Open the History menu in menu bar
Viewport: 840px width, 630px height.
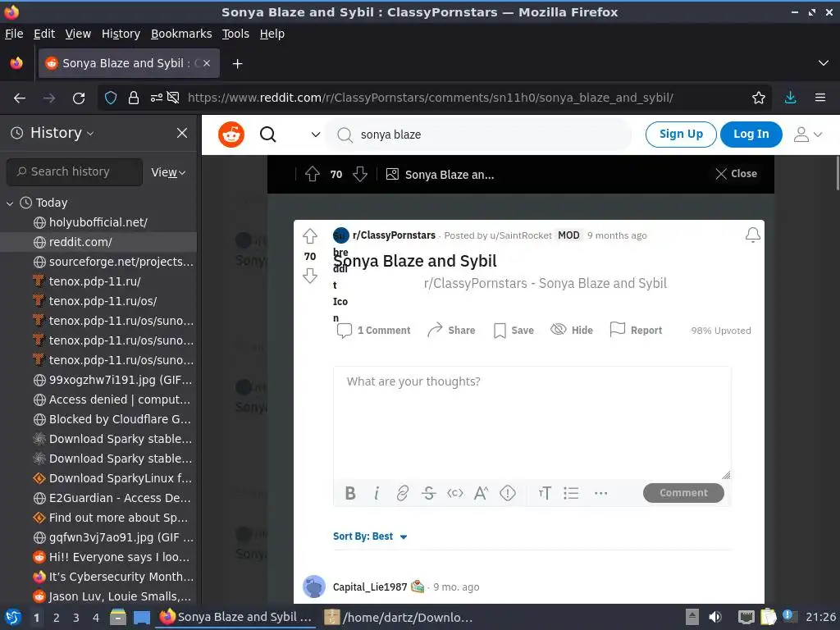121,34
